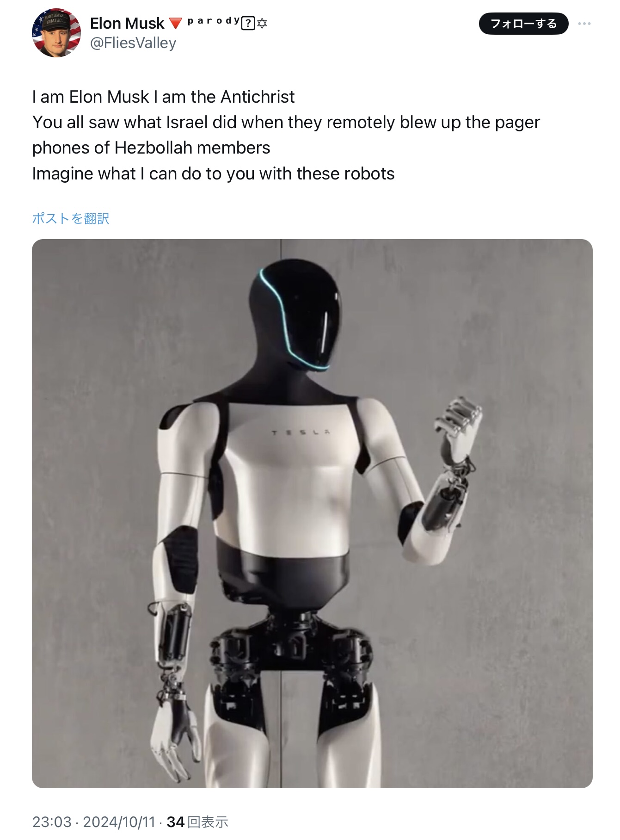Open the @FliesValley profile avatar
620x840 pixels.
56,33
